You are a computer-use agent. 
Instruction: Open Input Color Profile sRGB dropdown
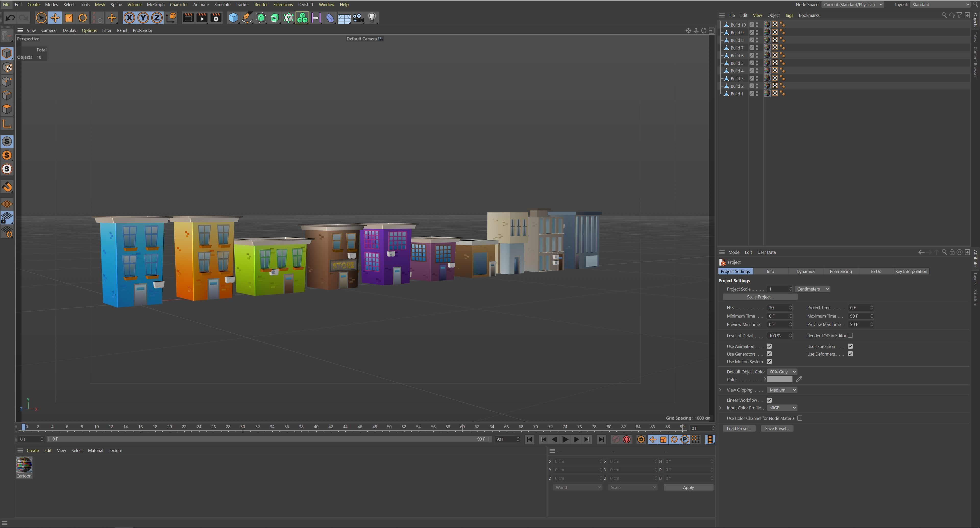pos(782,408)
